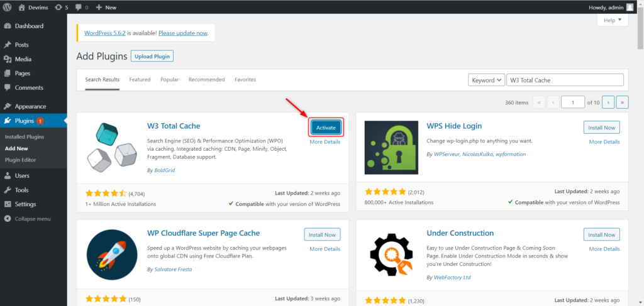Open the Plugins sidebar menu
This screenshot has width=644, height=306.
pos(33,121)
